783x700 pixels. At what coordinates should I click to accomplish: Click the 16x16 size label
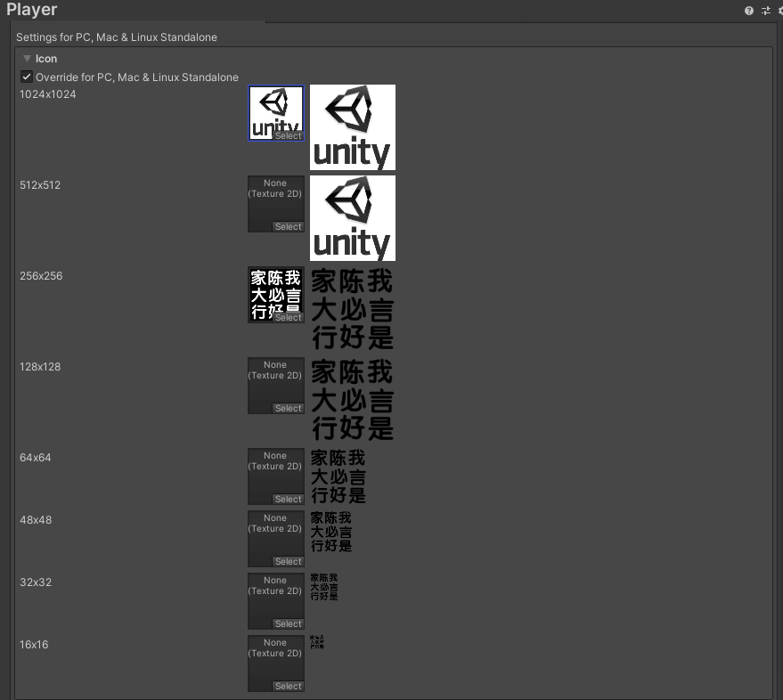(x=34, y=645)
